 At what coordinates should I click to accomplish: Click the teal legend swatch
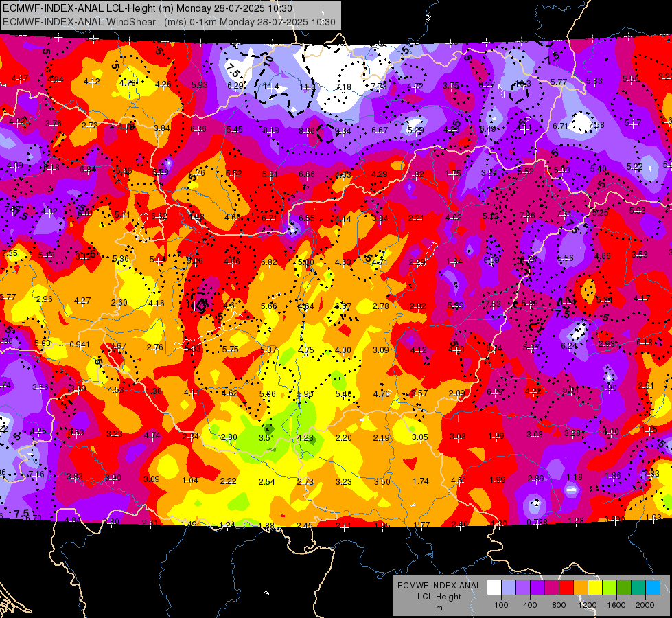point(638,588)
